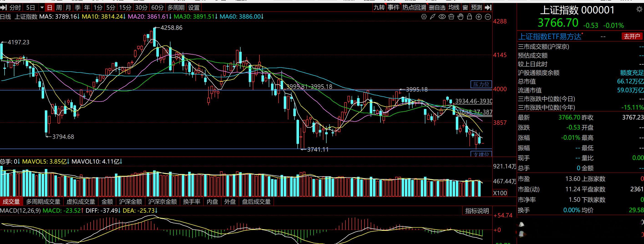
Task: Open the 指标说明 indicator description
Action: pyautogui.click(x=477, y=211)
